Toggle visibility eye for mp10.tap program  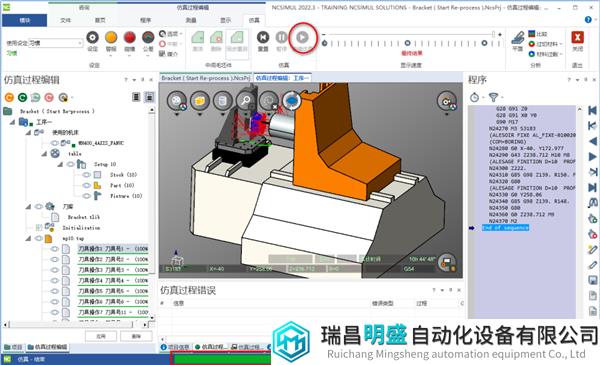(x=39, y=238)
